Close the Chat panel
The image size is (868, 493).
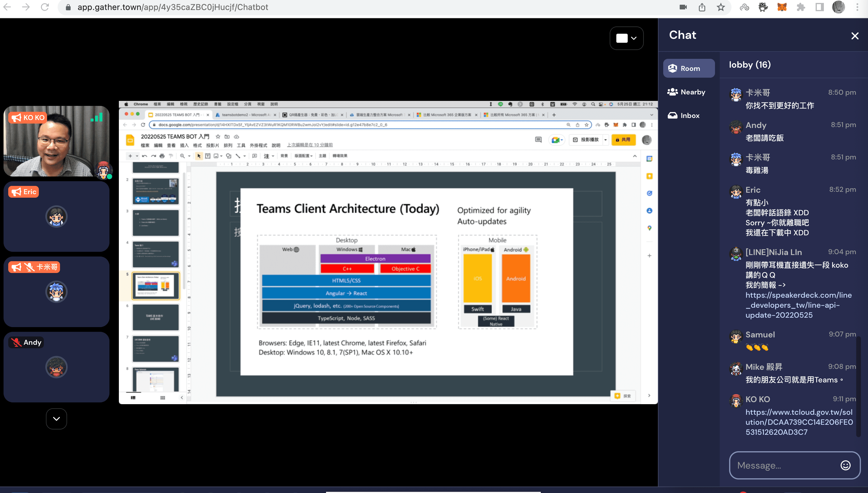point(854,36)
